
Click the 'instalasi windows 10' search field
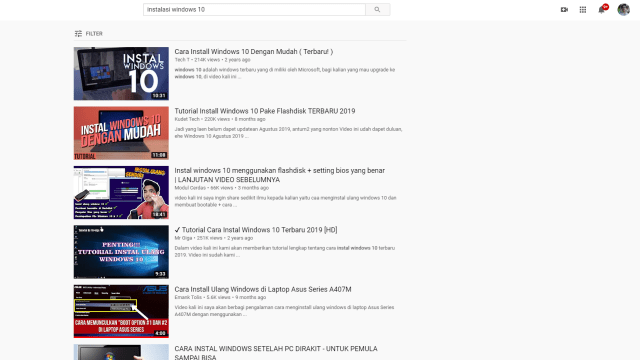pos(254,9)
